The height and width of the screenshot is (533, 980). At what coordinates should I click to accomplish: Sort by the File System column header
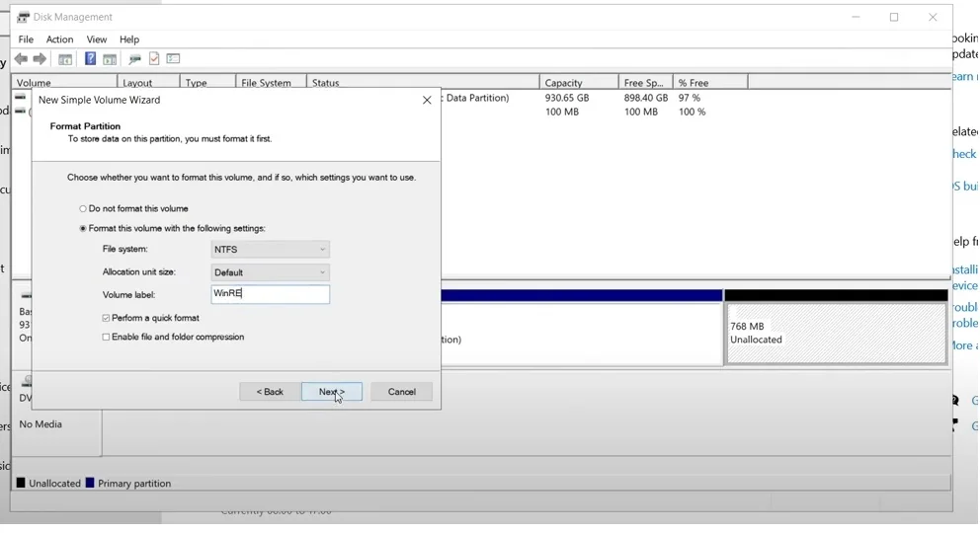tap(272, 82)
